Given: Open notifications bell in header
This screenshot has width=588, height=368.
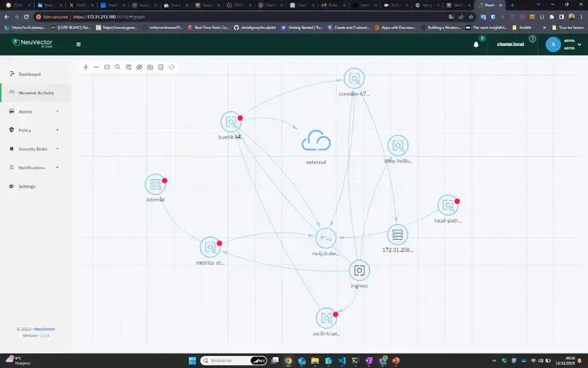Looking at the screenshot, I should tap(476, 44).
